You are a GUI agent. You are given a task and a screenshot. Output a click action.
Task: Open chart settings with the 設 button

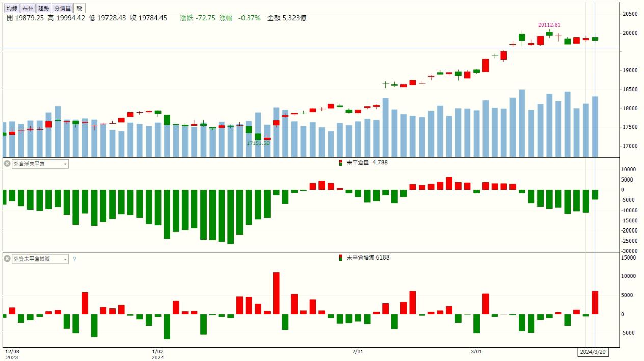pyautogui.click(x=79, y=8)
